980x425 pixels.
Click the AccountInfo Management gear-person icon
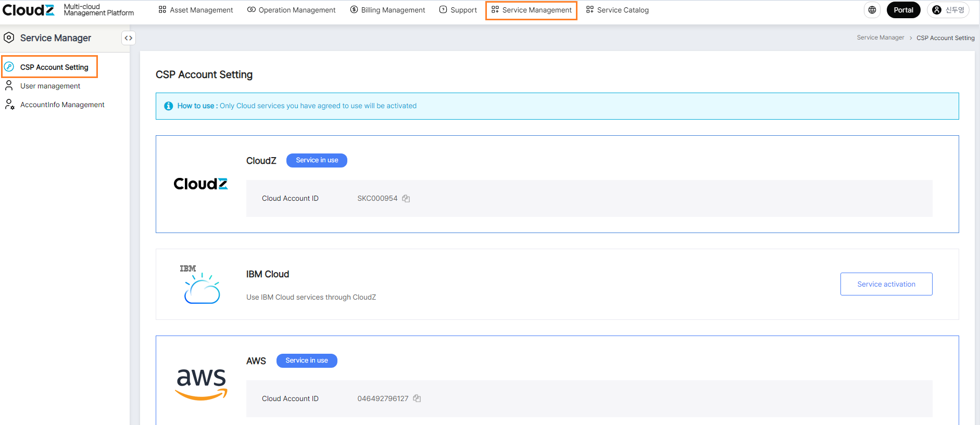click(9, 105)
